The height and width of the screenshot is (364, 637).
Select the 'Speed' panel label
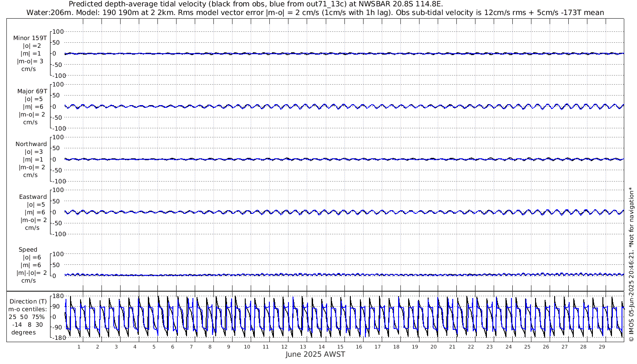click(28, 250)
